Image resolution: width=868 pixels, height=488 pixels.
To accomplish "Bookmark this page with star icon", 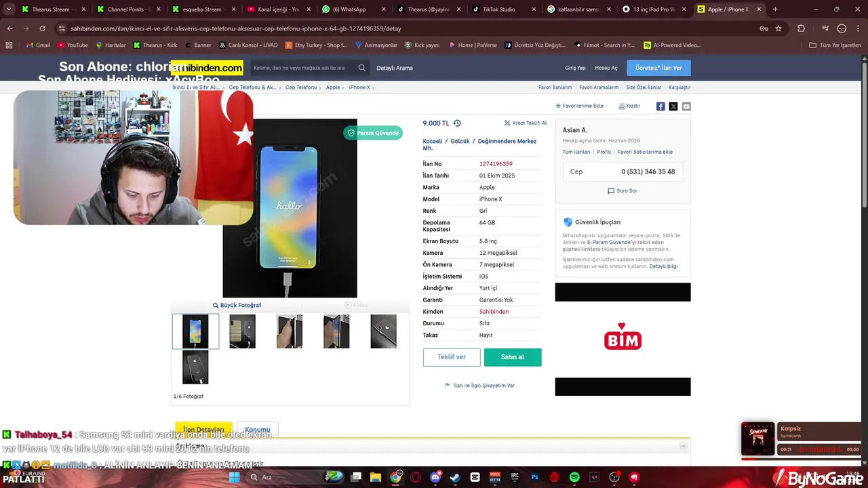I will 778,28.
